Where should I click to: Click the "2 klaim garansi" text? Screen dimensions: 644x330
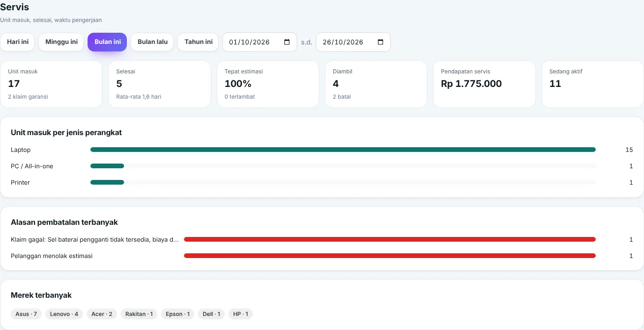[x=28, y=97]
